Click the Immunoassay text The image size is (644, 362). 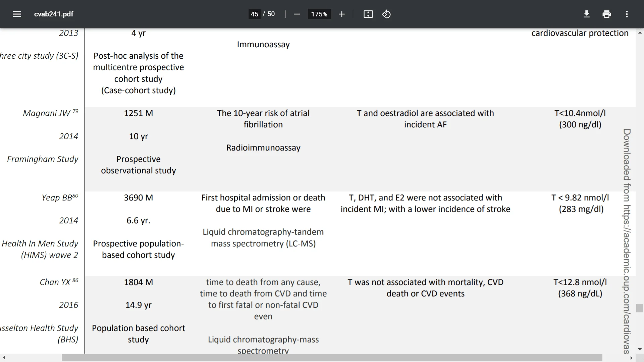pyautogui.click(x=263, y=45)
